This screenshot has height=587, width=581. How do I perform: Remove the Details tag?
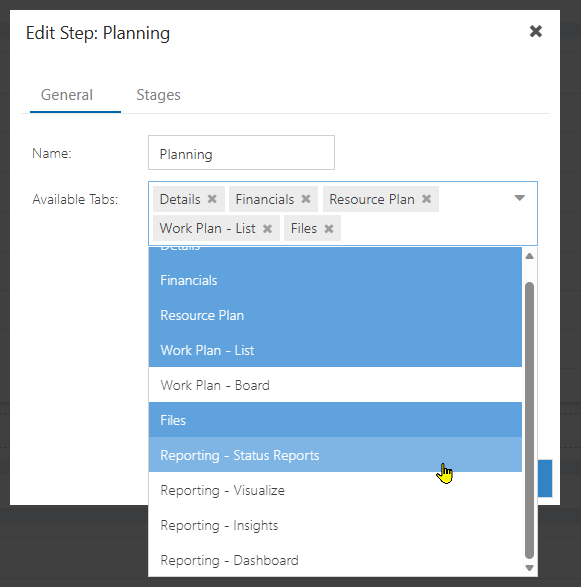tap(212, 199)
